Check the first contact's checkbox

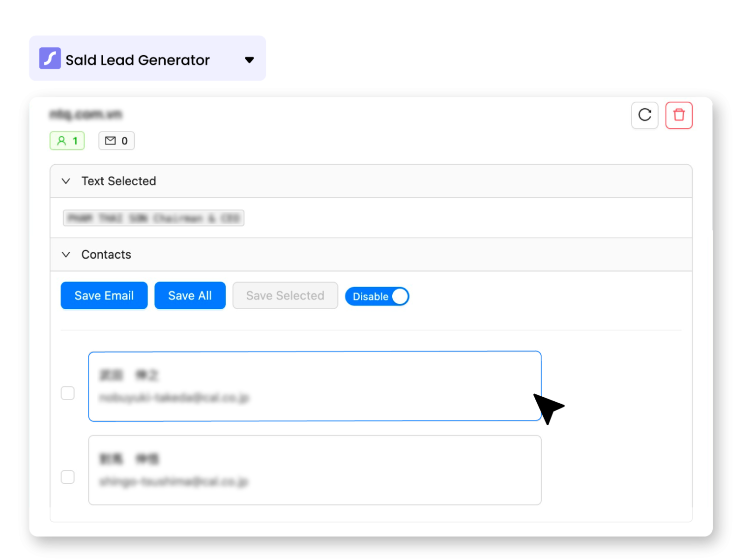(x=68, y=393)
